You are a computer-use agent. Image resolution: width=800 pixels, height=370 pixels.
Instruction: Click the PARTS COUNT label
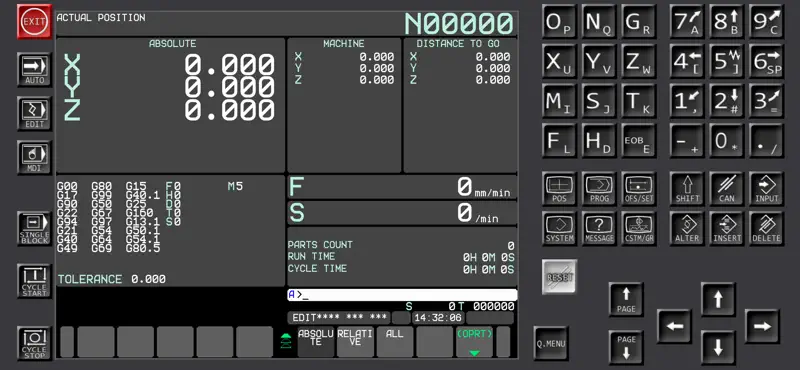point(320,245)
